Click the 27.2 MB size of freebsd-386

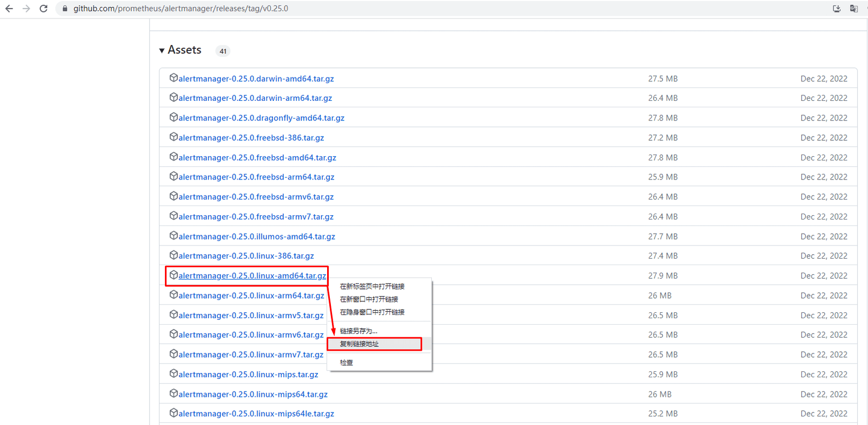(663, 138)
